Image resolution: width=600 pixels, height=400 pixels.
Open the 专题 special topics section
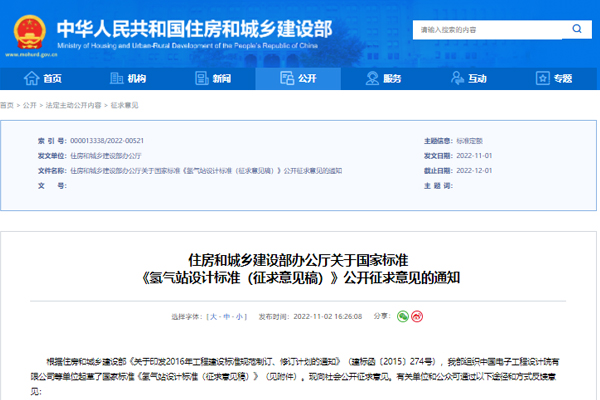pyautogui.click(x=555, y=78)
